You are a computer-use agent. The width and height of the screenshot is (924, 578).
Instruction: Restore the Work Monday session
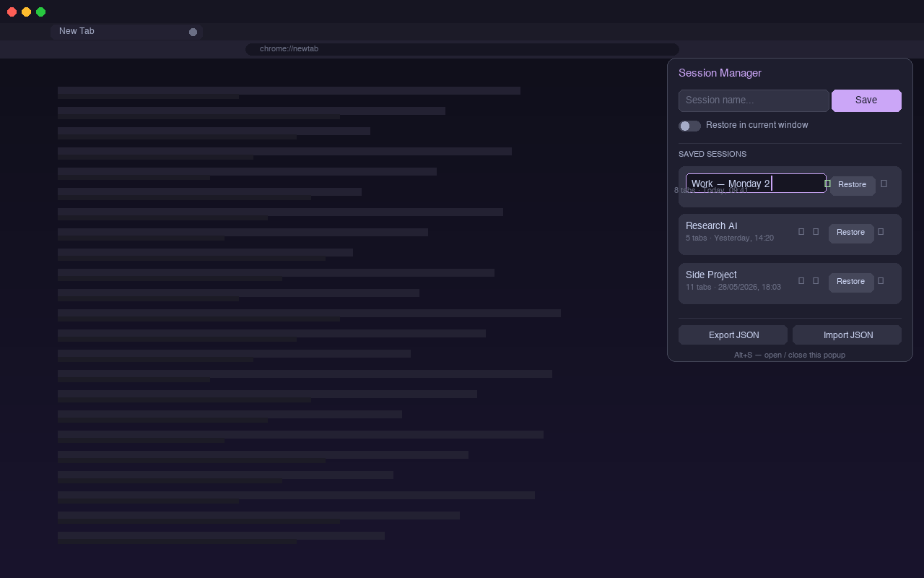pos(853,185)
